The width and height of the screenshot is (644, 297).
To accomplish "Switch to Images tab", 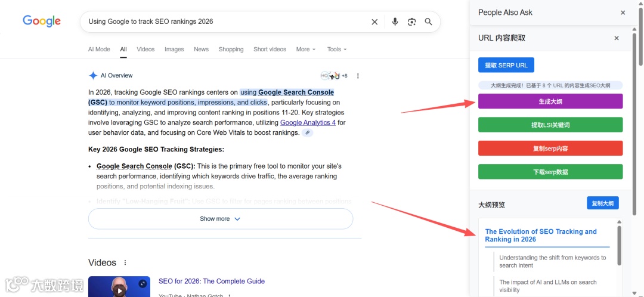I will pyautogui.click(x=174, y=49).
